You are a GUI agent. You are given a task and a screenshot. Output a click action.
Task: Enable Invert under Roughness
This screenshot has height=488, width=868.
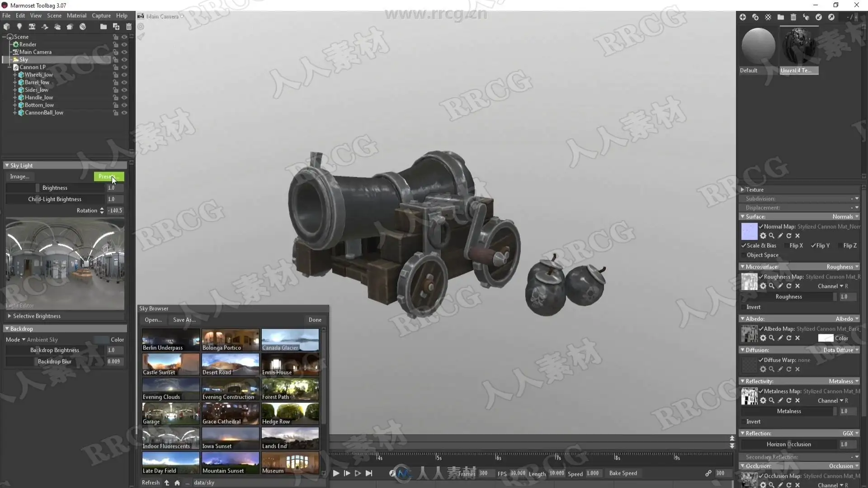[743, 307]
